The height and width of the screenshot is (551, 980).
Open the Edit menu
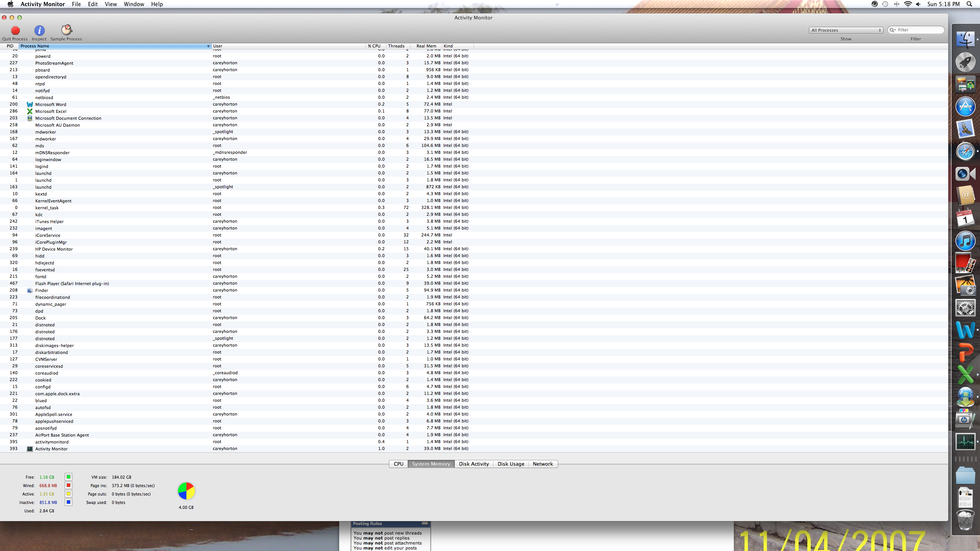pos(93,4)
